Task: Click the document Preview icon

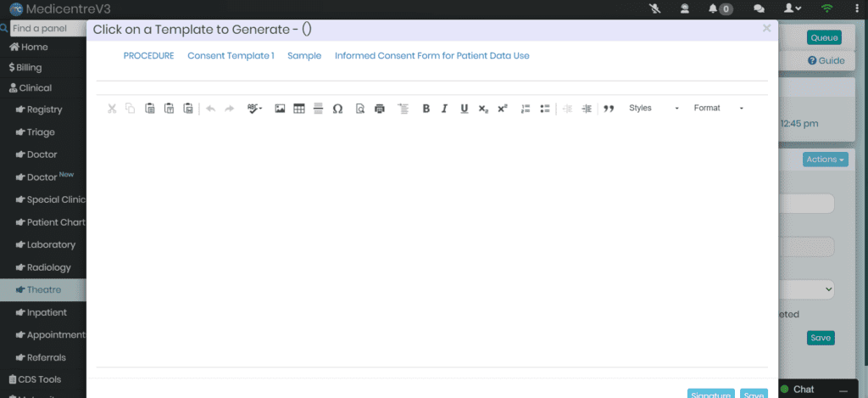Action: (x=360, y=109)
